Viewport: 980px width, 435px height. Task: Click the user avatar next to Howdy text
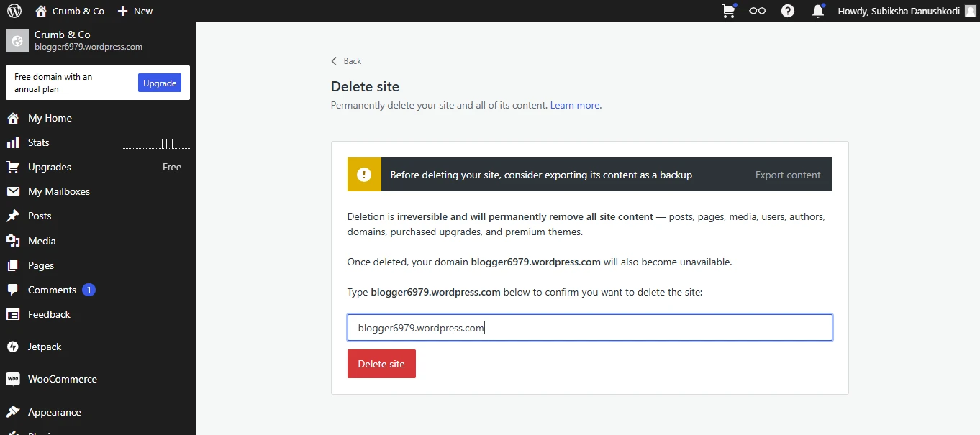pos(970,11)
